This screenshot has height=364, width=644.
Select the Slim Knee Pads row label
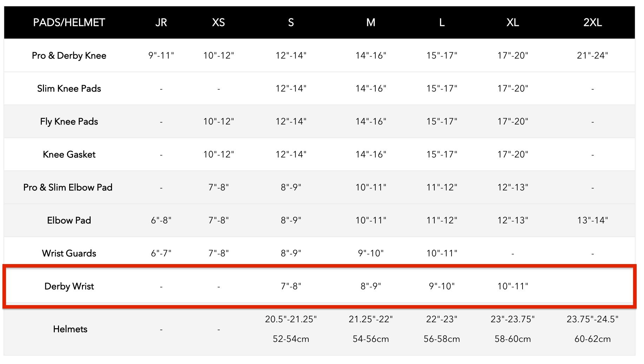coord(69,88)
